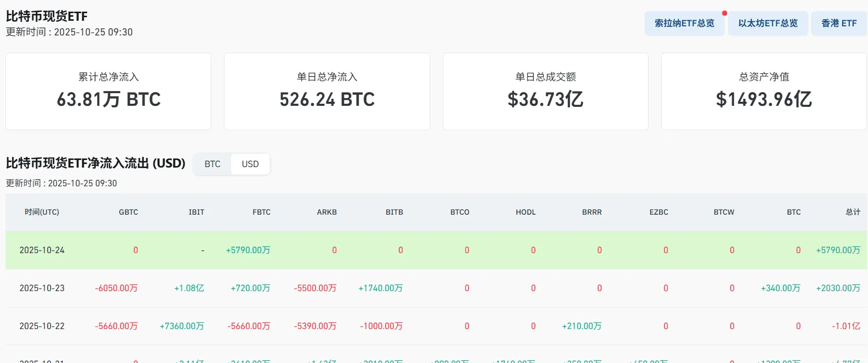Click the FBTC column header
This screenshot has width=868, height=363.
[261, 212]
